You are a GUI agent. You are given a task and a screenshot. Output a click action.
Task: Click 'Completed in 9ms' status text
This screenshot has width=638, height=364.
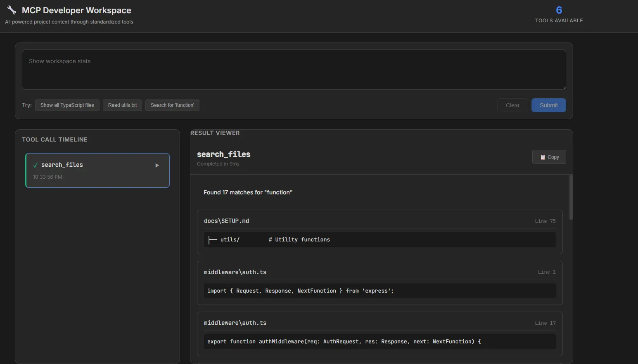(218, 164)
